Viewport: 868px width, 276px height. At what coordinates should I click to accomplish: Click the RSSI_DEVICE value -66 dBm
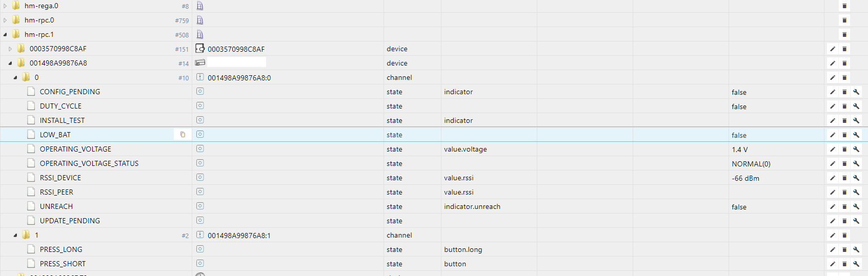pos(745,178)
